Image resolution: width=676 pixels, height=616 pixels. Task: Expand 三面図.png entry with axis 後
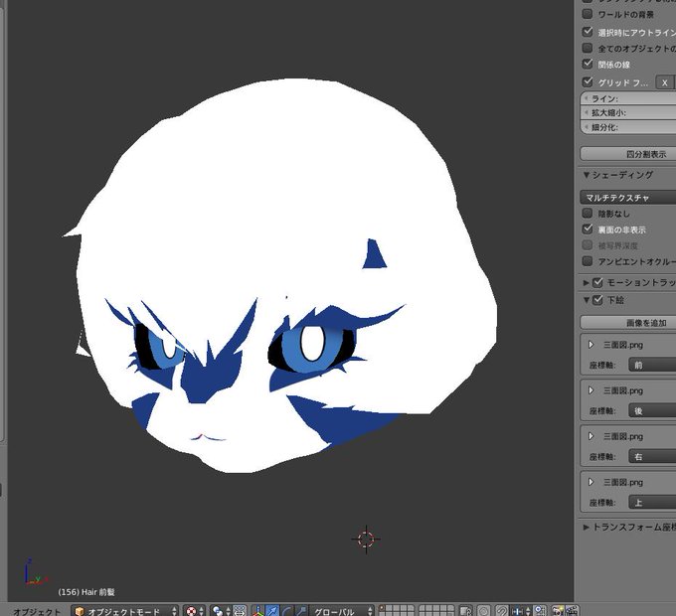591,390
